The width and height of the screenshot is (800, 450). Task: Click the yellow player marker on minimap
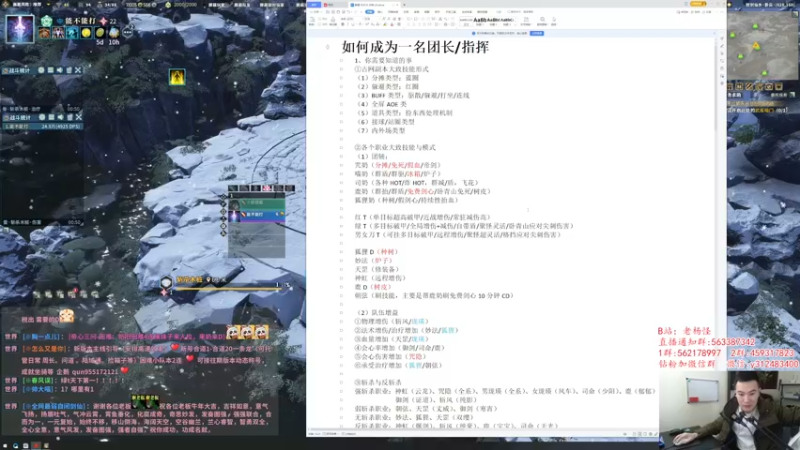pos(756,46)
